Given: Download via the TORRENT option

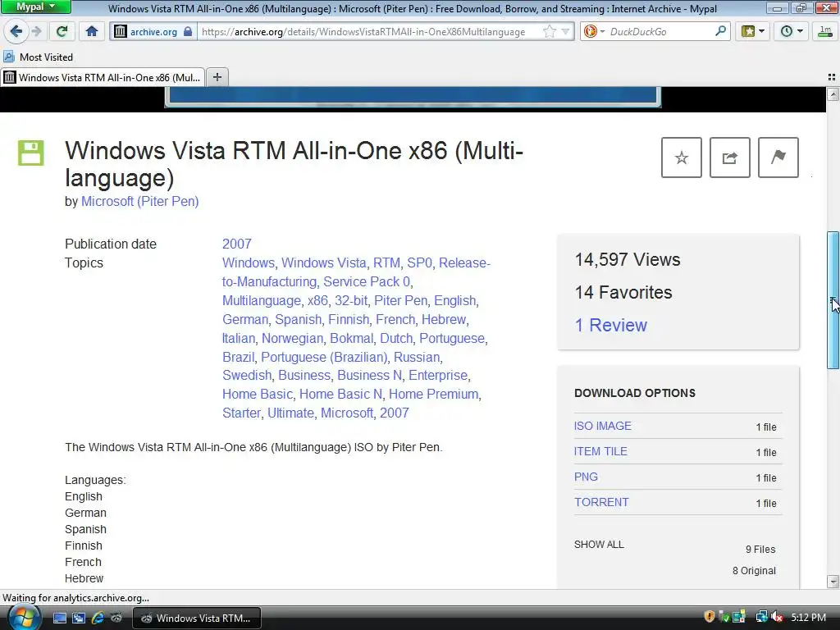Looking at the screenshot, I should point(601,503).
